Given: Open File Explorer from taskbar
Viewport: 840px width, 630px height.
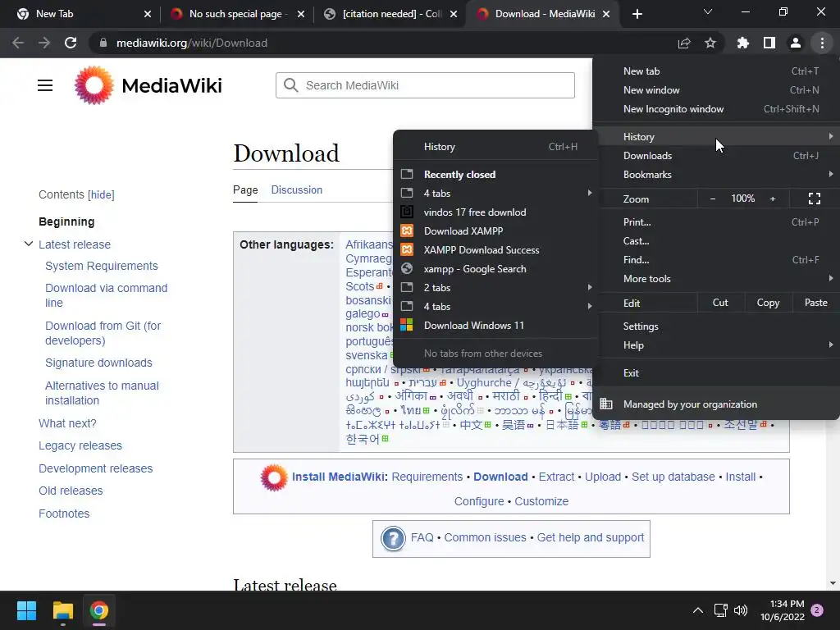Looking at the screenshot, I should coord(62,610).
